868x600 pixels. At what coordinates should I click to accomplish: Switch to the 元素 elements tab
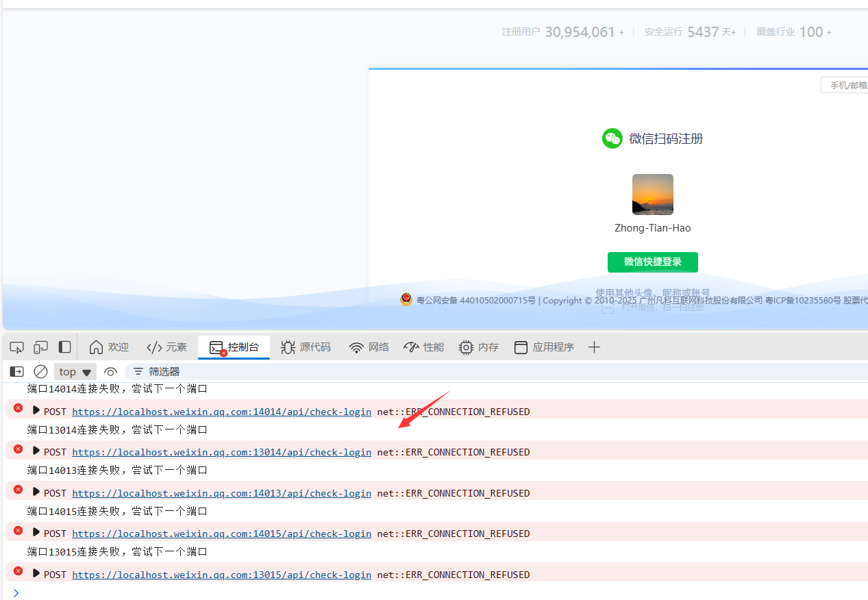coord(166,347)
